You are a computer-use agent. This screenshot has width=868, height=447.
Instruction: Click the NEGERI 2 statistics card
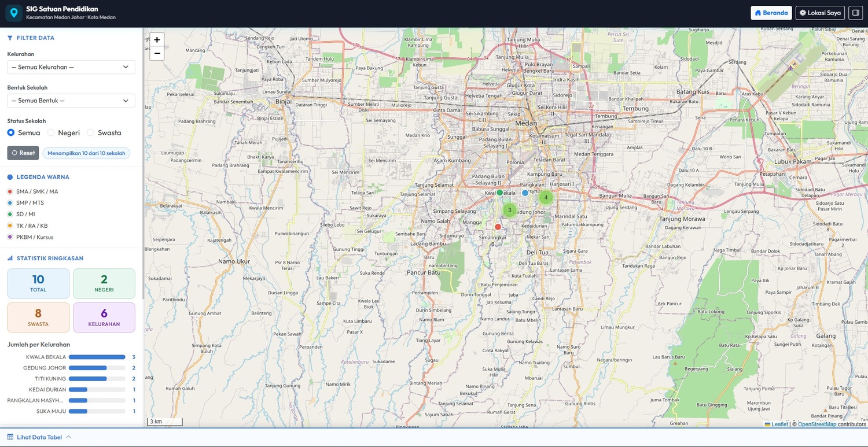104,283
